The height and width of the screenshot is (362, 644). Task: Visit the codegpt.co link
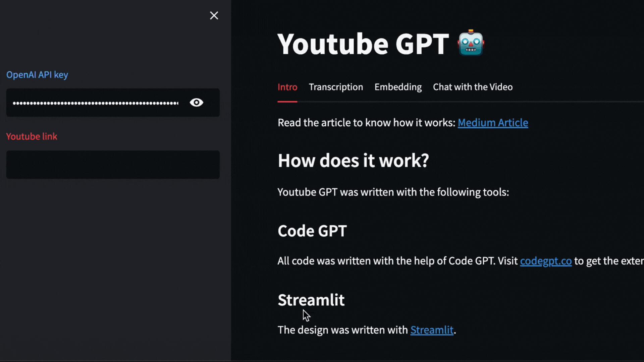[545, 261]
